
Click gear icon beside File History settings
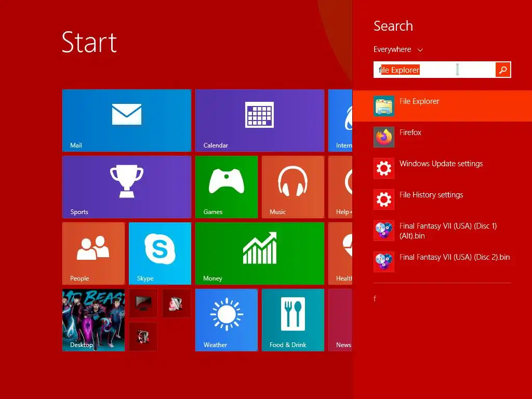pyautogui.click(x=384, y=199)
